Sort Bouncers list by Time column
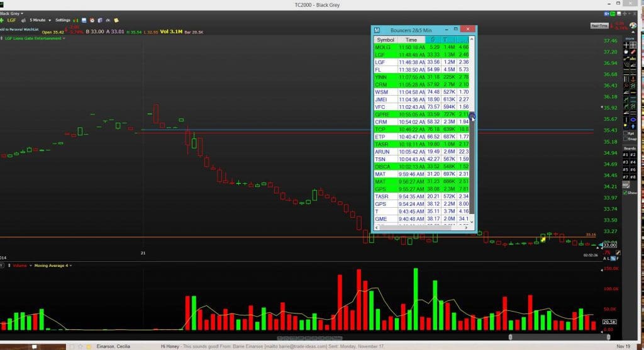Screen dimensions: 644x350 [411, 40]
